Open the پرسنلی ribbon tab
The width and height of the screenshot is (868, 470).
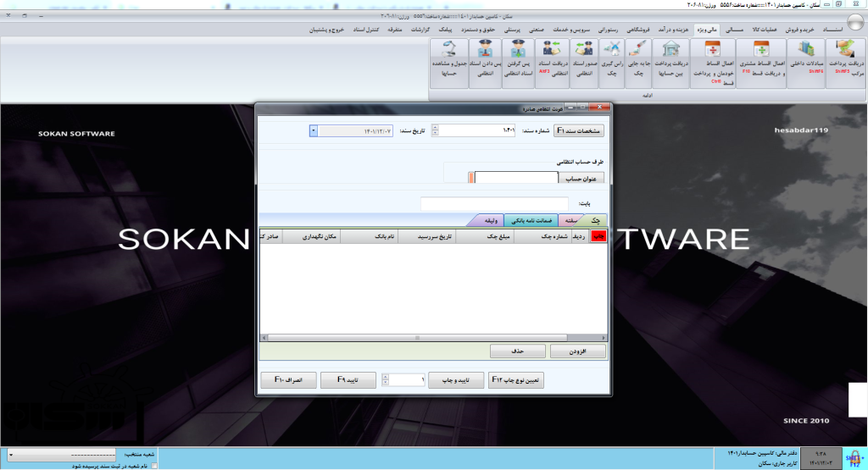[x=511, y=30]
